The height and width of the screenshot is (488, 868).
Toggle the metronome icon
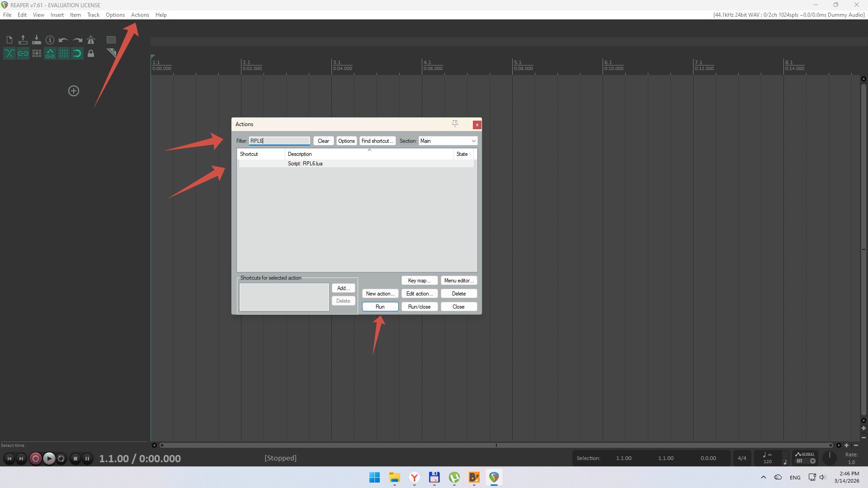click(91, 40)
